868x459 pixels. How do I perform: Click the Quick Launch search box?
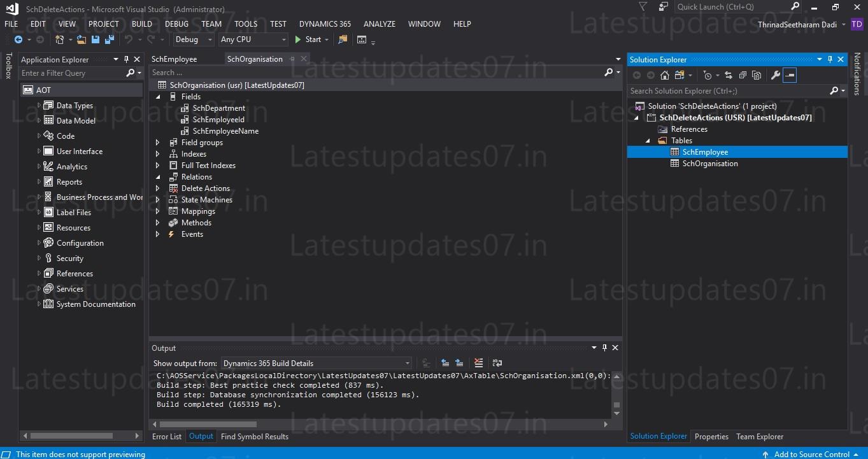[x=732, y=6]
